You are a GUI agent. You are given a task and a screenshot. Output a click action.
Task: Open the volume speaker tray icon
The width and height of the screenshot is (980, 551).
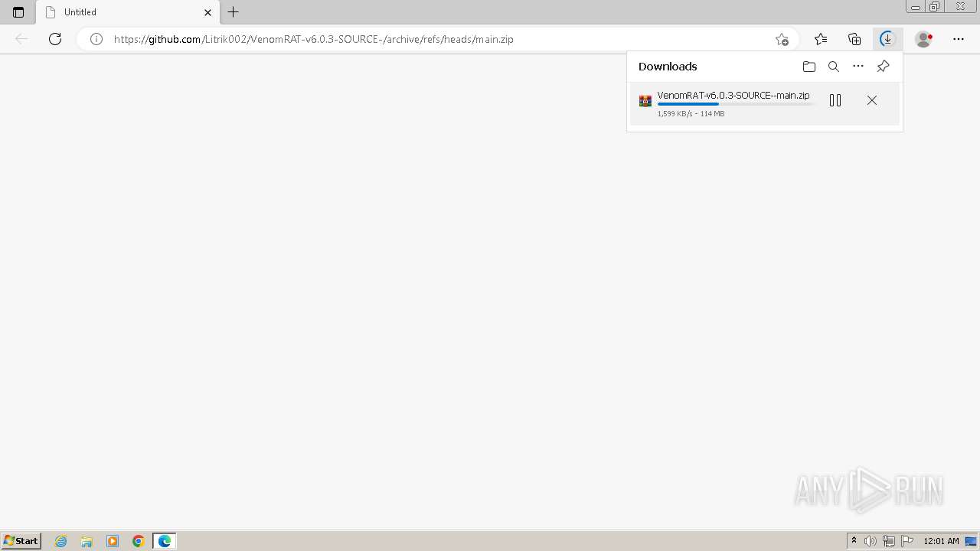(x=871, y=541)
